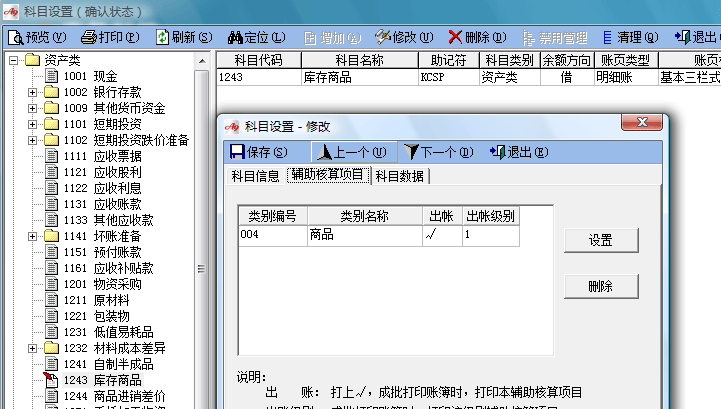The width and height of the screenshot is (721, 409).
Task: Click the 修改 edit icon in main toolbar
Action: pyautogui.click(x=383, y=37)
